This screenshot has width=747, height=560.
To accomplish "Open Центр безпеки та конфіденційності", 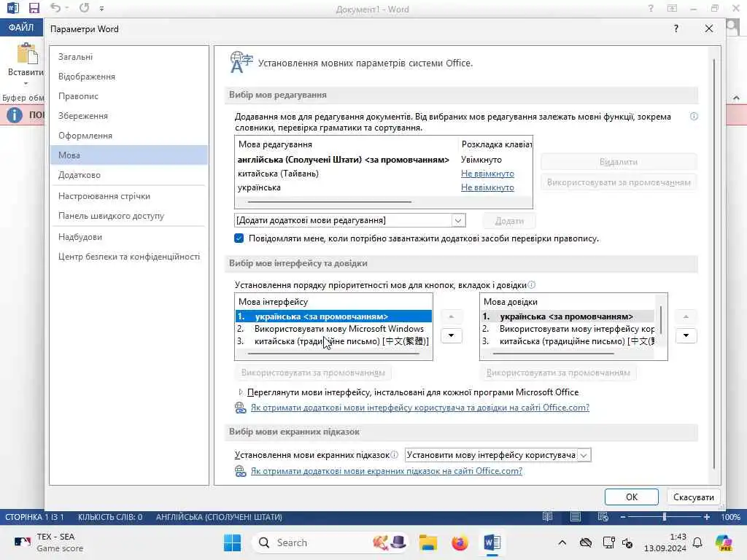I will pyautogui.click(x=128, y=256).
